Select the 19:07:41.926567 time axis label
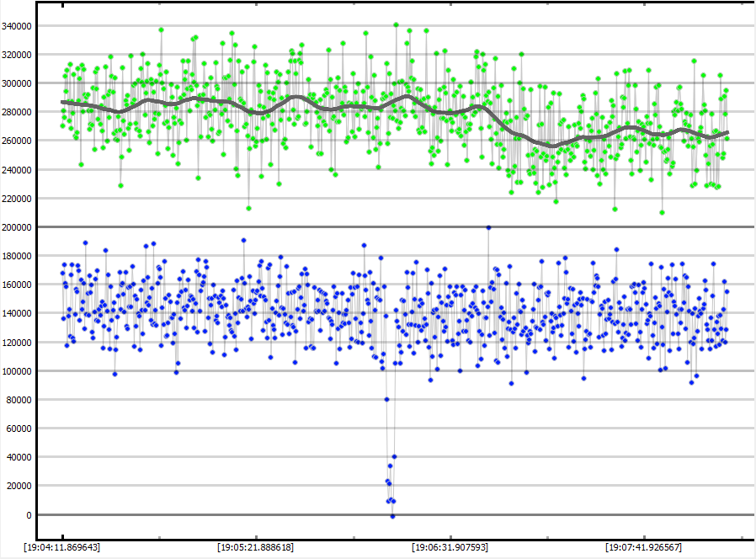The image size is (756, 559). [x=643, y=547]
